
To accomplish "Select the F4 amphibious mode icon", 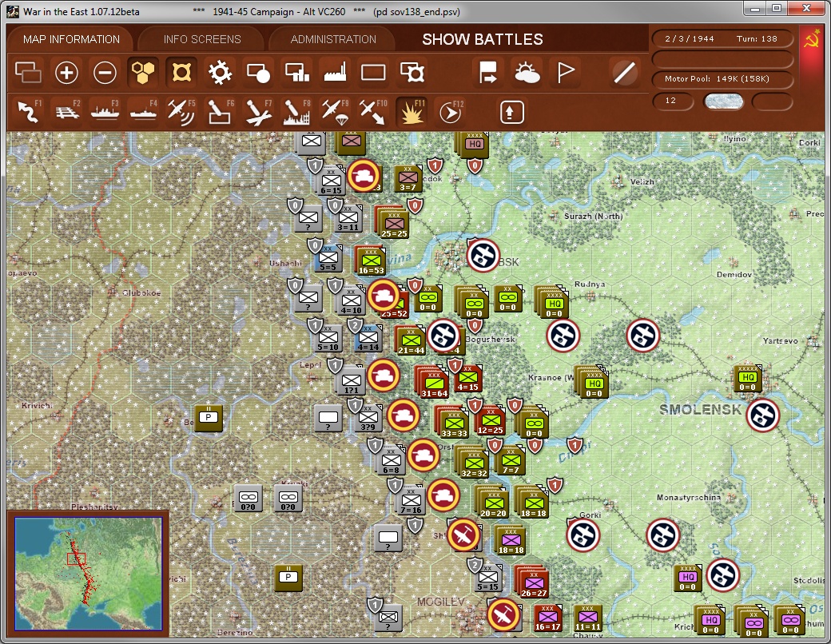I will pos(143,112).
